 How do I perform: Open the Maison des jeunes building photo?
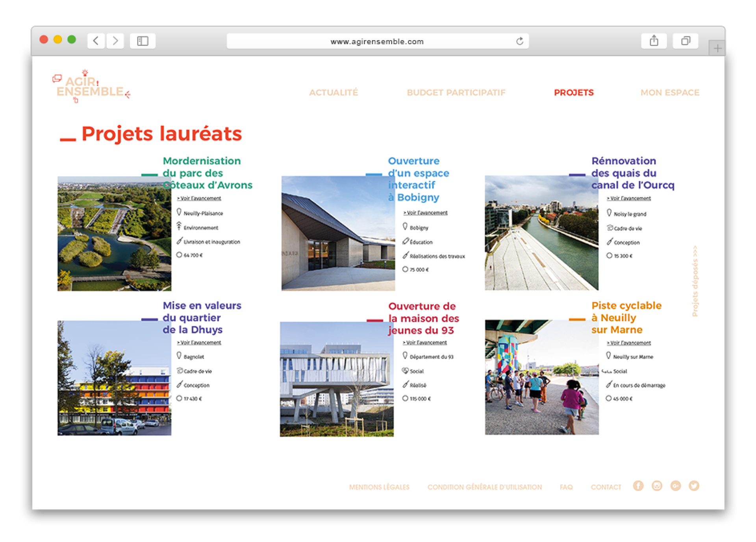click(x=337, y=379)
